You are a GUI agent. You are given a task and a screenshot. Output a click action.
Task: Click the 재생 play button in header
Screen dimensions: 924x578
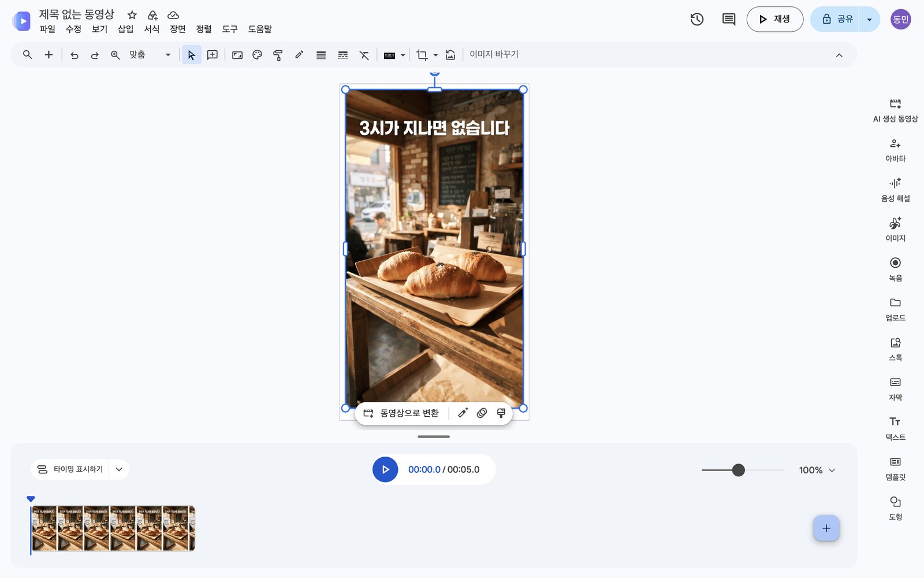tap(774, 19)
